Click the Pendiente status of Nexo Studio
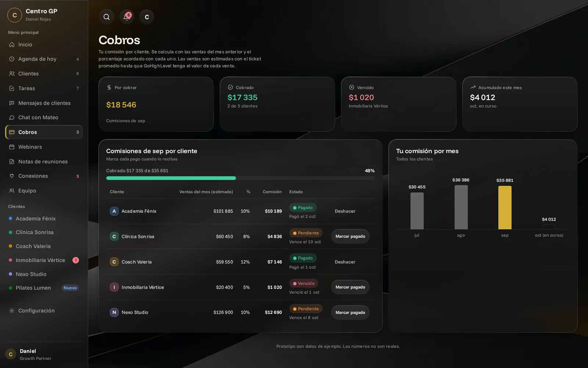The height and width of the screenshot is (368, 588). pyautogui.click(x=306, y=309)
